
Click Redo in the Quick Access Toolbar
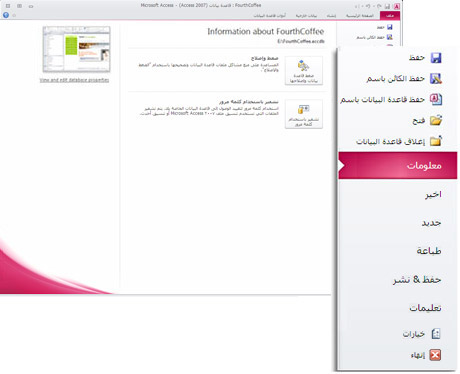(x=368, y=6)
